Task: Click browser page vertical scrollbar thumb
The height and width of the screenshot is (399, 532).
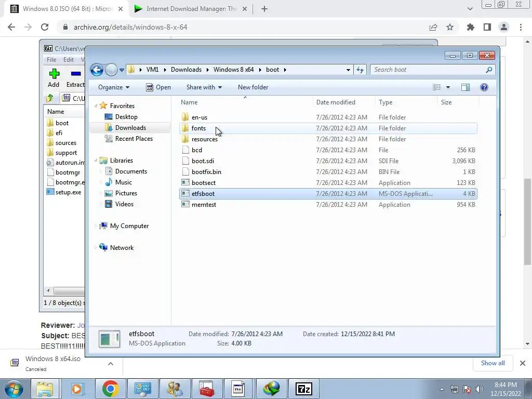Action: point(527,221)
